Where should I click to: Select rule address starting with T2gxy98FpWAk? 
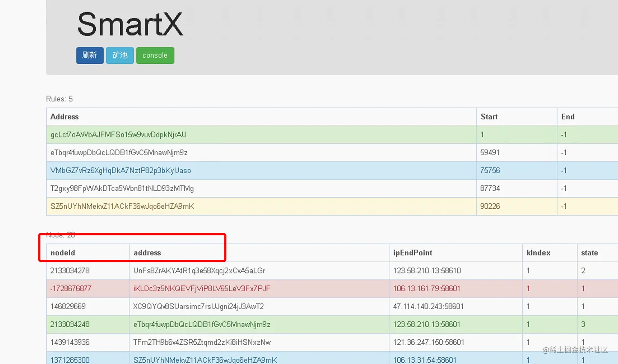(122, 189)
